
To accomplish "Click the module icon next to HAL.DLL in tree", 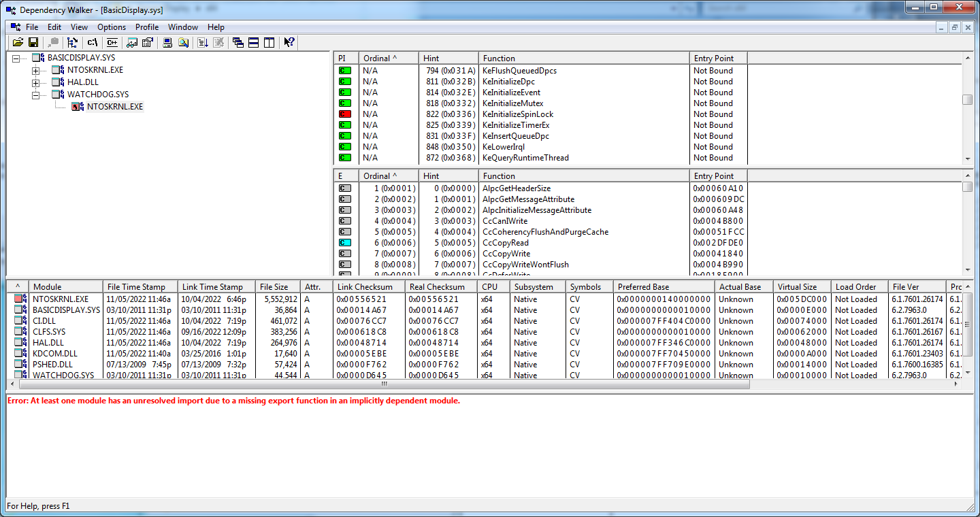I will click(58, 82).
